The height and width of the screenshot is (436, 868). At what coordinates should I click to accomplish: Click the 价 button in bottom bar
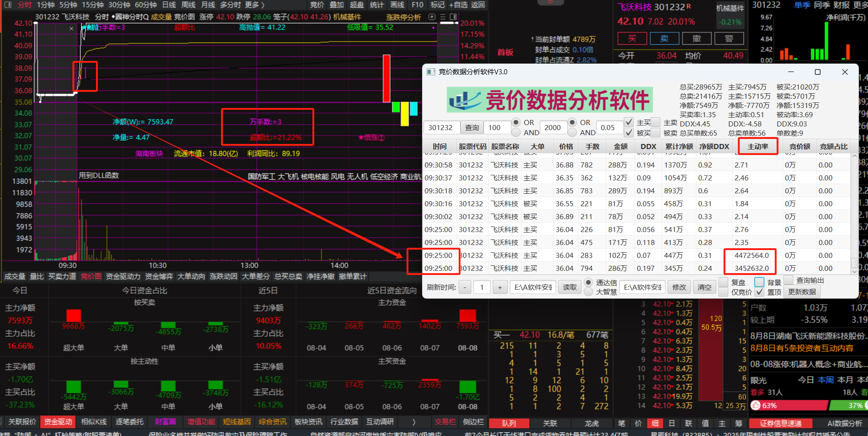tap(638, 423)
